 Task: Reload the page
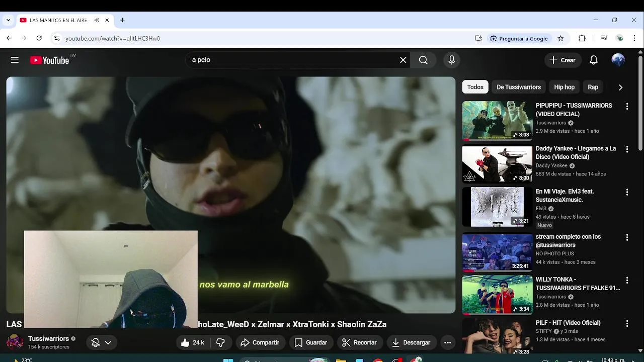39,38
